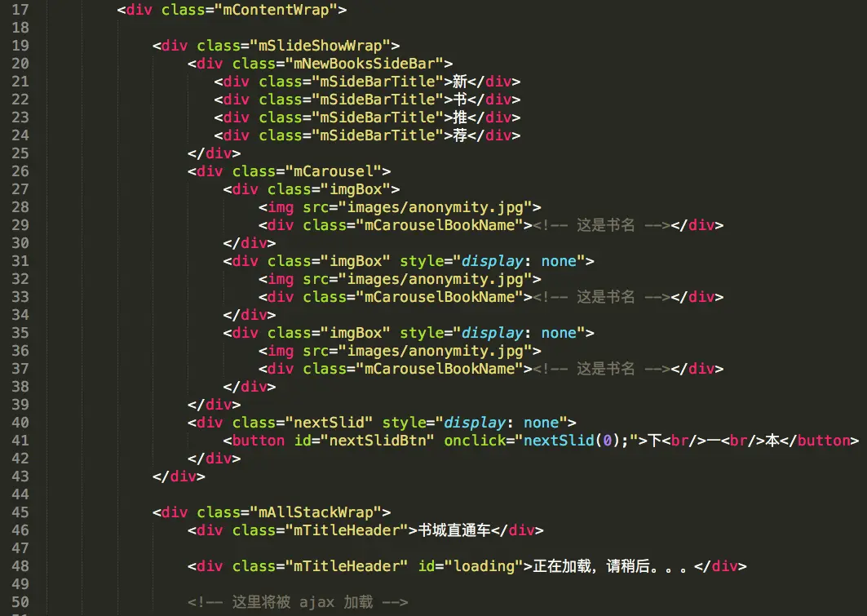Viewport: 867px width, 616px height.
Task: Click the 这是书名 comment on line 29
Action: pos(602,226)
